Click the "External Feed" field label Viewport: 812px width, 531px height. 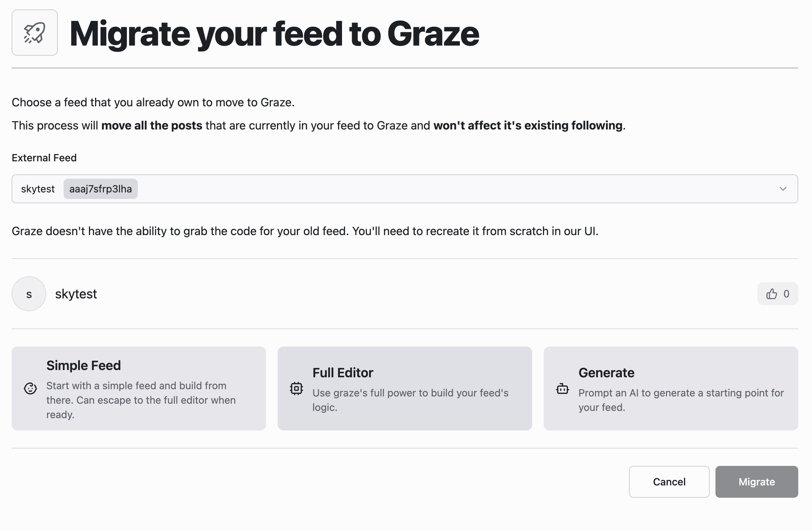tap(44, 158)
